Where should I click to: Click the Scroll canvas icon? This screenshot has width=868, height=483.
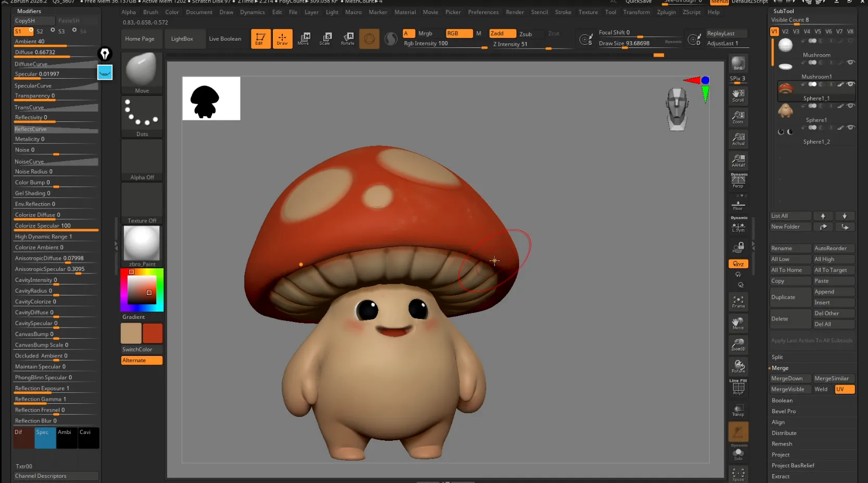[x=738, y=95]
